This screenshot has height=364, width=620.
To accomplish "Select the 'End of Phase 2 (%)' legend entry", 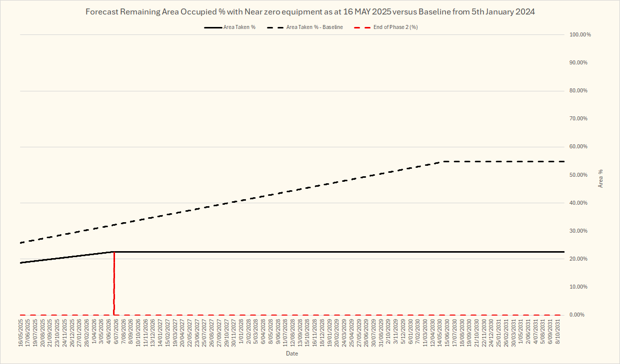I will pos(395,27).
